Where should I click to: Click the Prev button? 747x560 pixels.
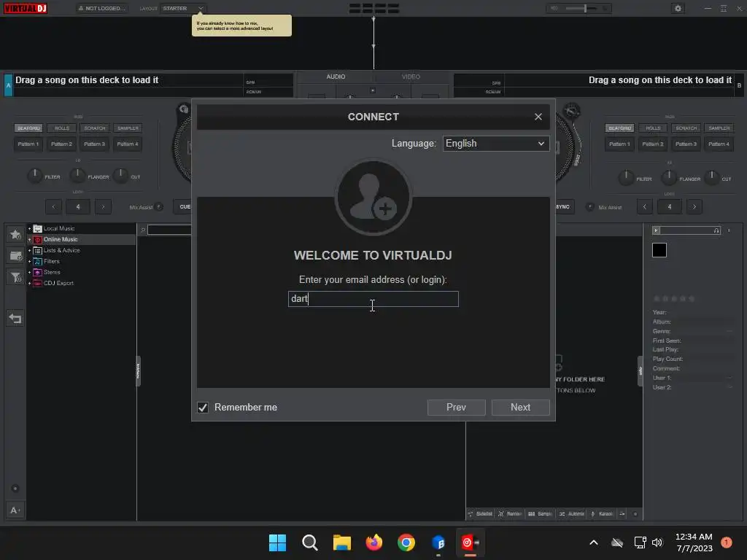(x=456, y=408)
